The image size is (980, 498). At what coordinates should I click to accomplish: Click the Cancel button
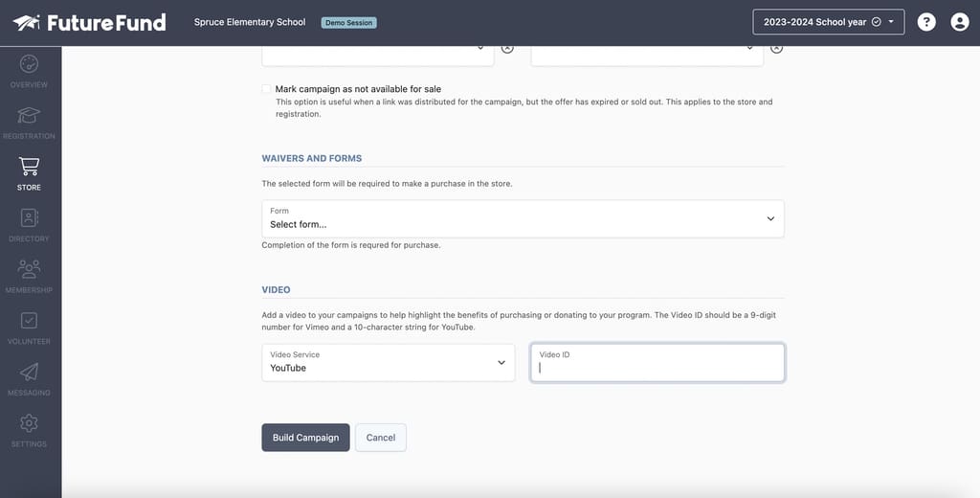[381, 438]
